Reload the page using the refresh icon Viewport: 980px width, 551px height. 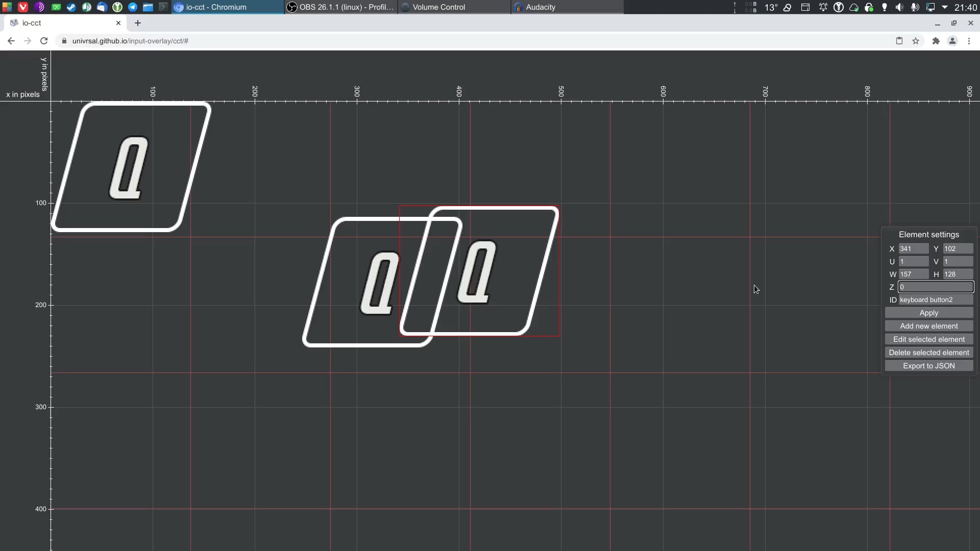point(44,41)
